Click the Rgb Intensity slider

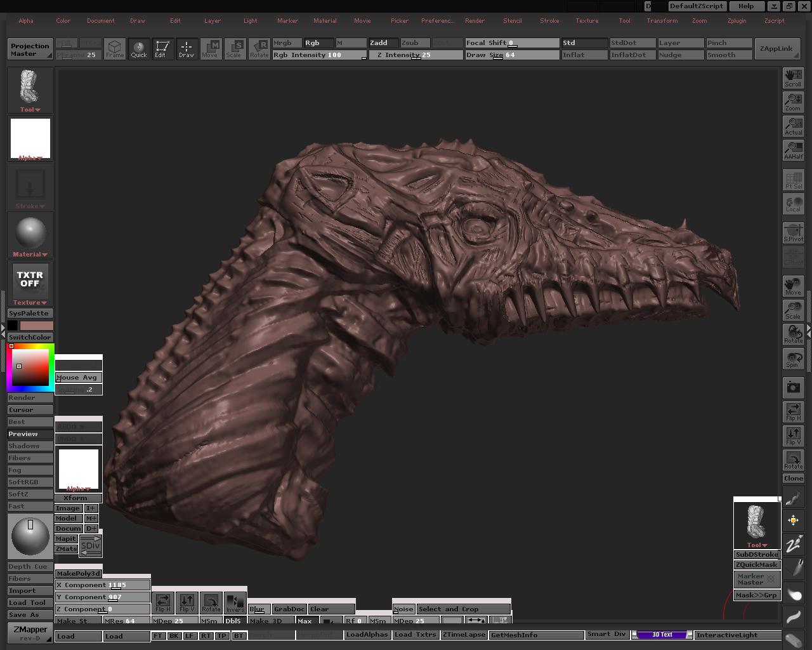pos(319,55)
